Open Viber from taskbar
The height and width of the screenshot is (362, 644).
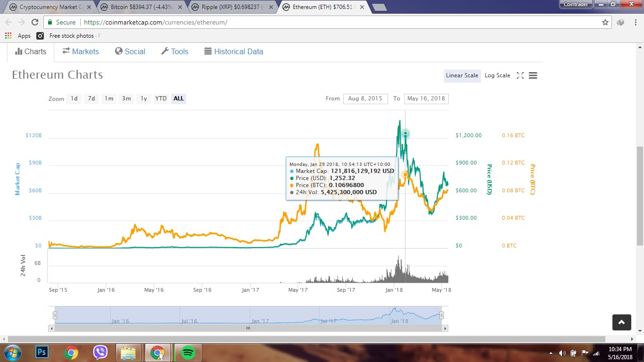coord(100,353)
